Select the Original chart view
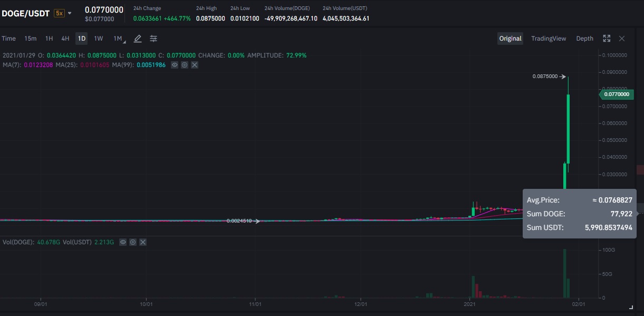The image size is (644, 316). click(x=510, y=39)
